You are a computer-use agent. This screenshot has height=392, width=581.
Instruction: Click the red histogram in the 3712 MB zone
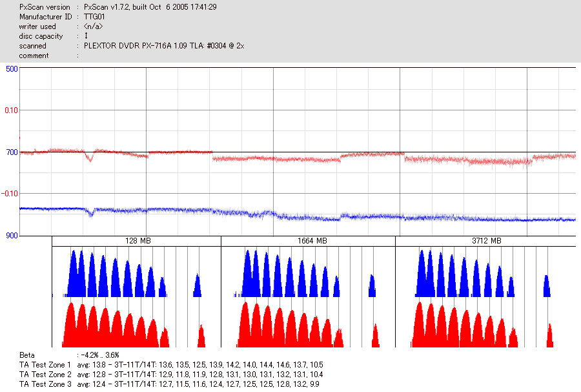click(x=482, y=325)
